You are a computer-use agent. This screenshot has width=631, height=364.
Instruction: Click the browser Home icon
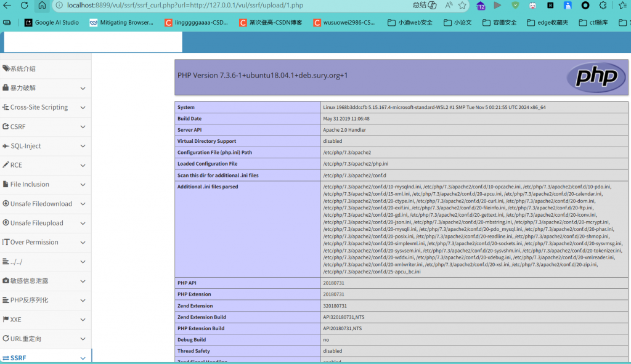tap(42, 6)
